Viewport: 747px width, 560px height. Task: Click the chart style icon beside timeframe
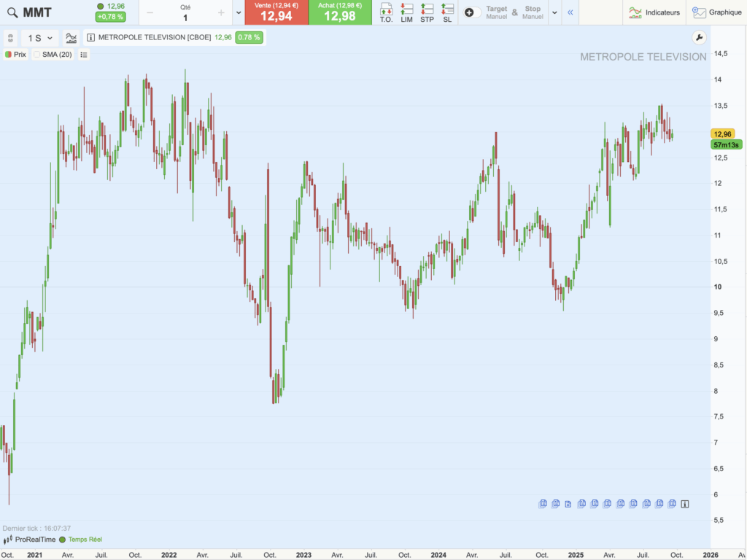coord(71,38)
